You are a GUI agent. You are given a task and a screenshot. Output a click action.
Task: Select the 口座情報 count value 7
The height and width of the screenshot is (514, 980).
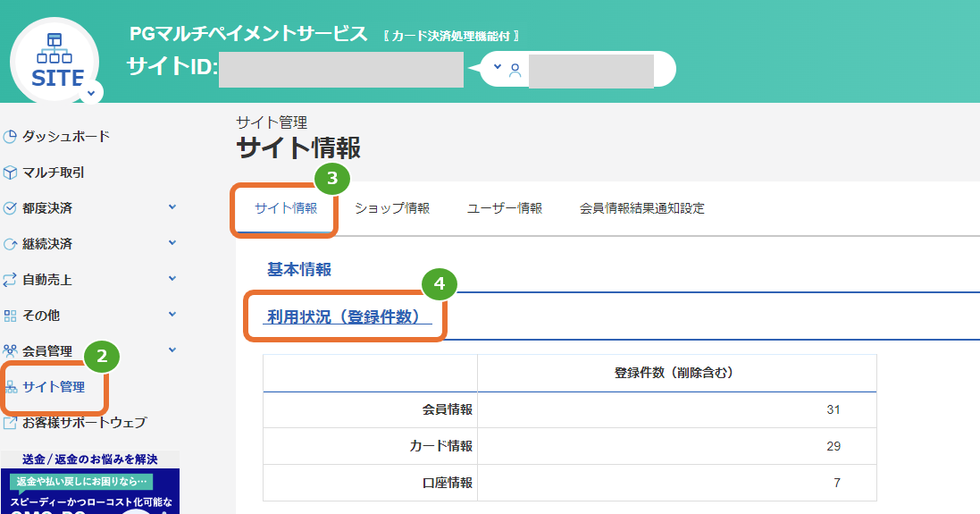click(x=837, y=483)
